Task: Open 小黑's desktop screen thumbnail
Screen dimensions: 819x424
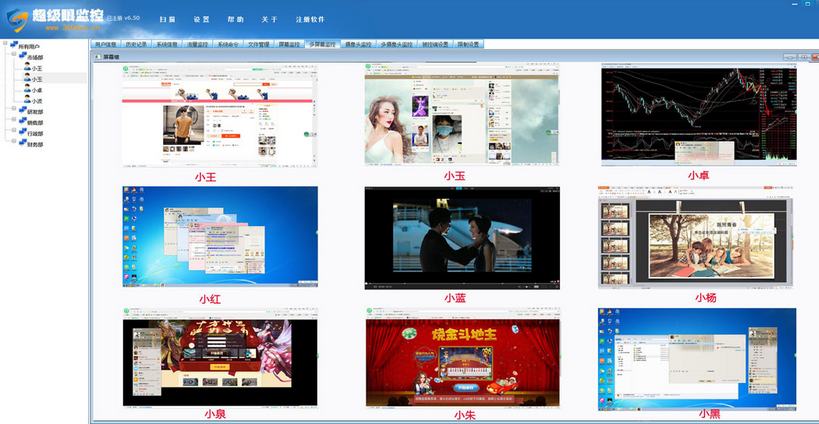Action: click(x=697, y=359)
